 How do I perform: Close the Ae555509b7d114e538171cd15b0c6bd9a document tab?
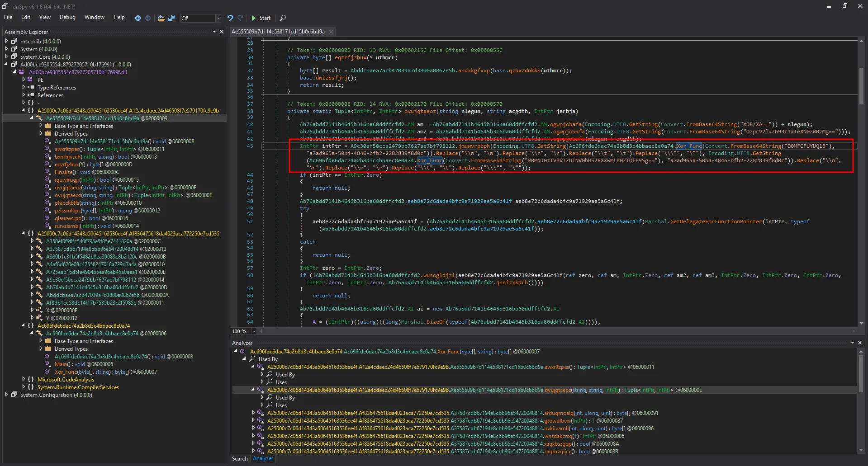coord(331,32)
